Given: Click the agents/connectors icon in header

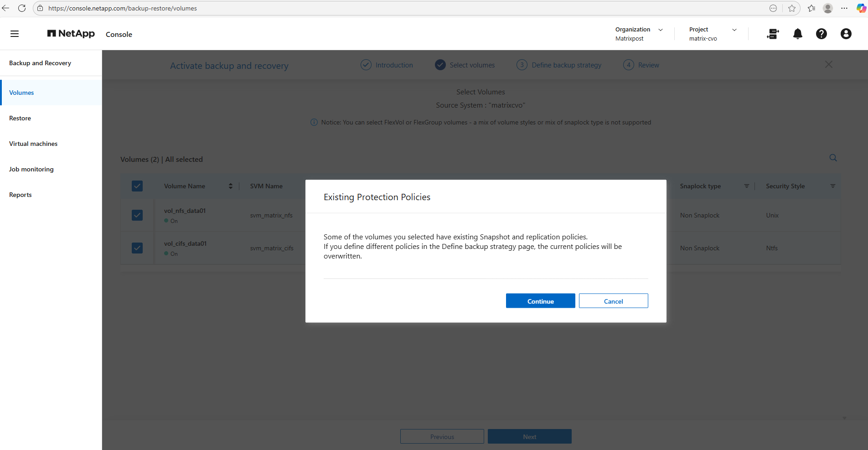Looking at the screenshot, I should [773, 34].
